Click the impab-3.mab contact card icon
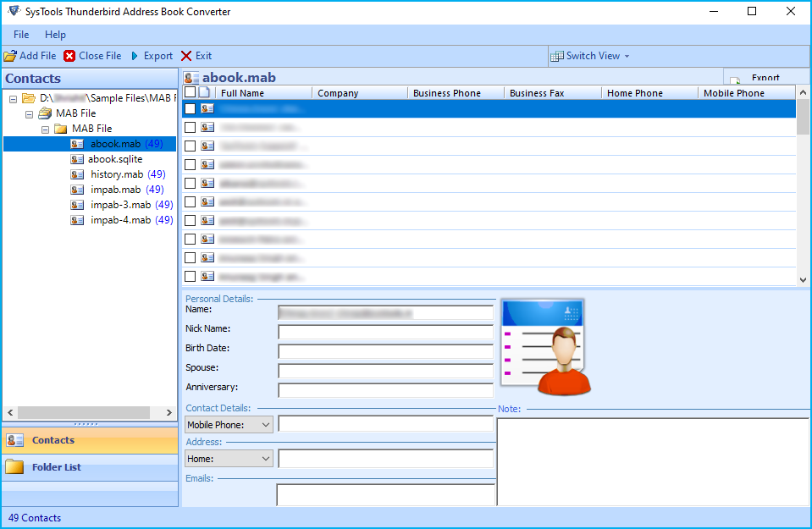 (x=77, y=205)
